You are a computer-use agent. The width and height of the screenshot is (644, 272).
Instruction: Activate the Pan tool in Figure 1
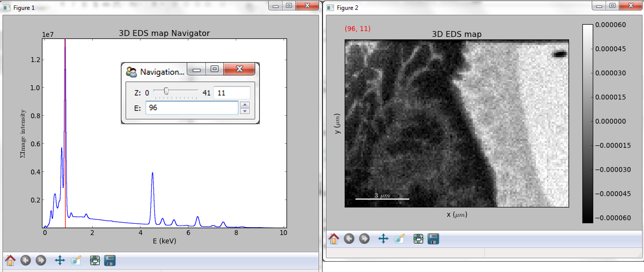pyautogui.click(x=60, y=260)
